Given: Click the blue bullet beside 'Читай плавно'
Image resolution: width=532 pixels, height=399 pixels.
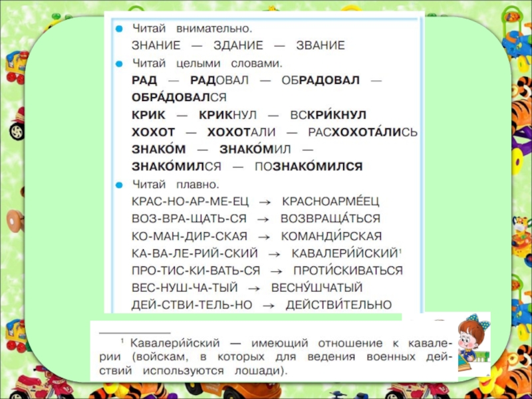Looking at the screenshot, I should coord(119,185).
